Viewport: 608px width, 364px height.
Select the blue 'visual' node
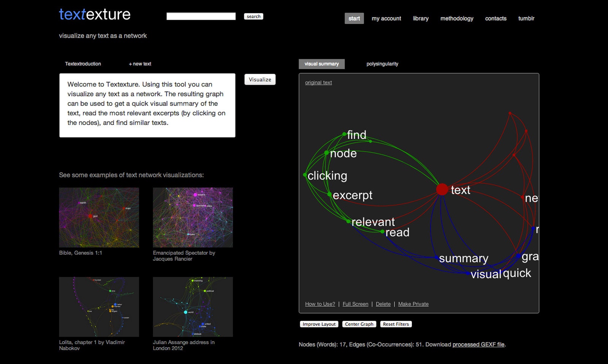coord(468,273)
